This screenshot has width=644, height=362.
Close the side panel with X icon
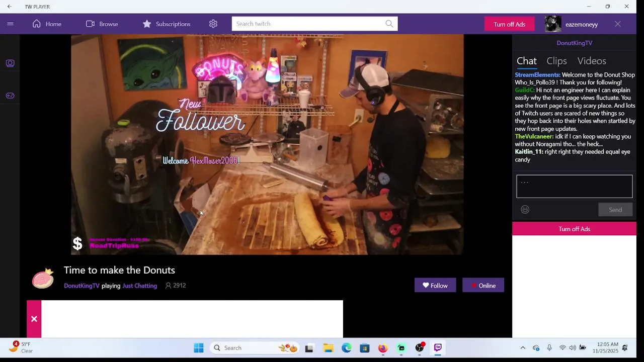point(618,24)
